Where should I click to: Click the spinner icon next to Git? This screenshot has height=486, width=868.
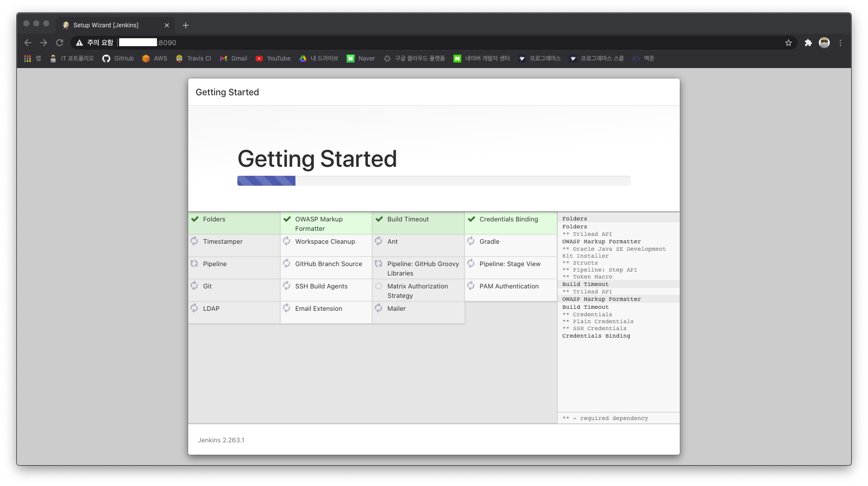coord(195,286)
